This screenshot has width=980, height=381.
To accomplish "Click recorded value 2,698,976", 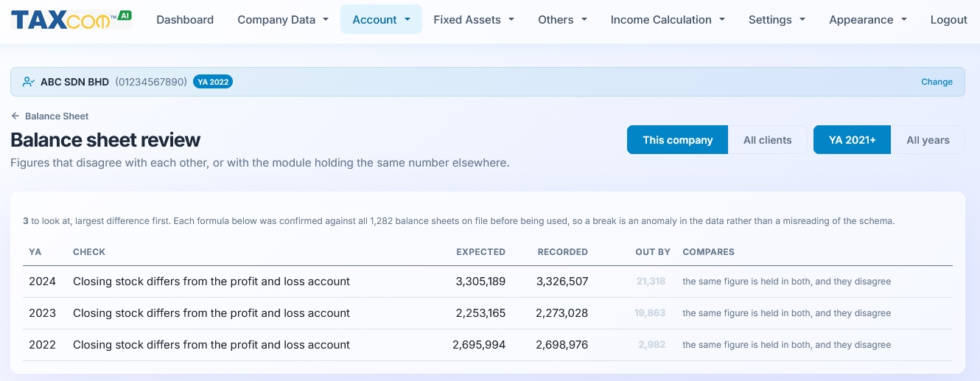I will pos(562,345).
